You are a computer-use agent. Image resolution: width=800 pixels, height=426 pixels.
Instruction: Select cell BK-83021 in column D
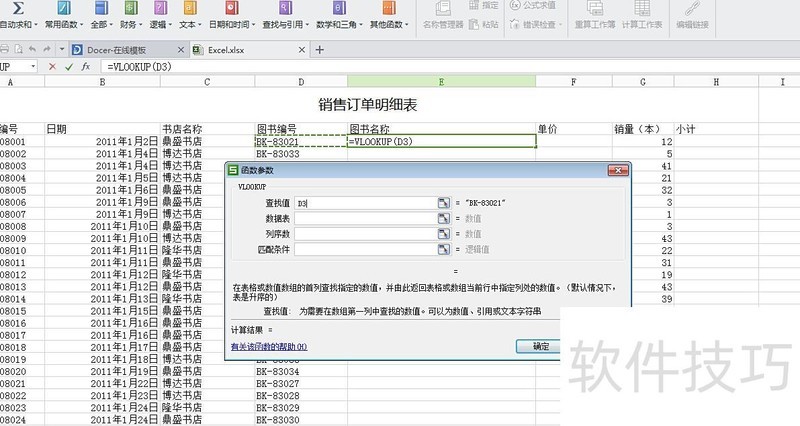click(301, 141)
